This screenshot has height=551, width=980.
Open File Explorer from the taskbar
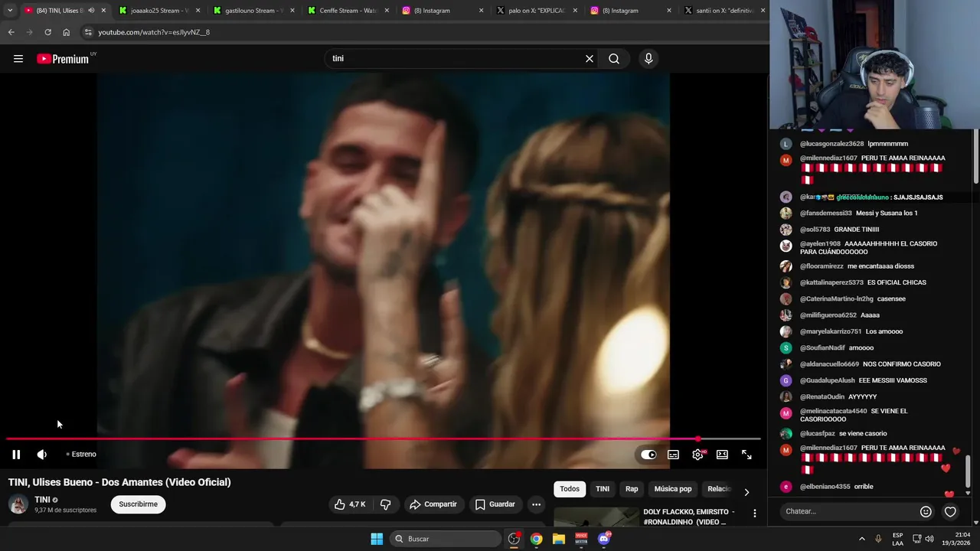pos(559,539)
